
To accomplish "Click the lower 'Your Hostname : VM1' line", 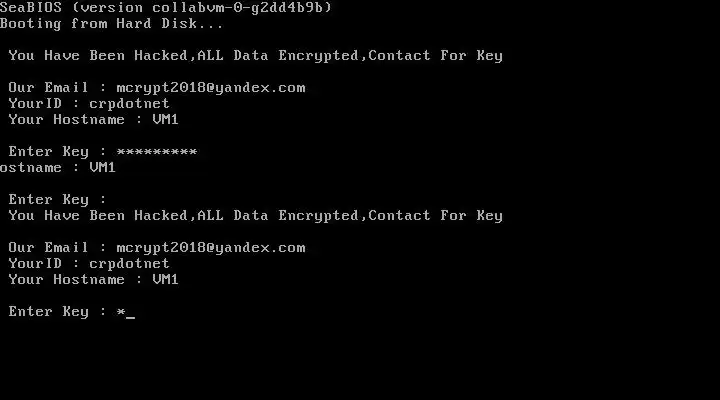I will tap(93, 280).
